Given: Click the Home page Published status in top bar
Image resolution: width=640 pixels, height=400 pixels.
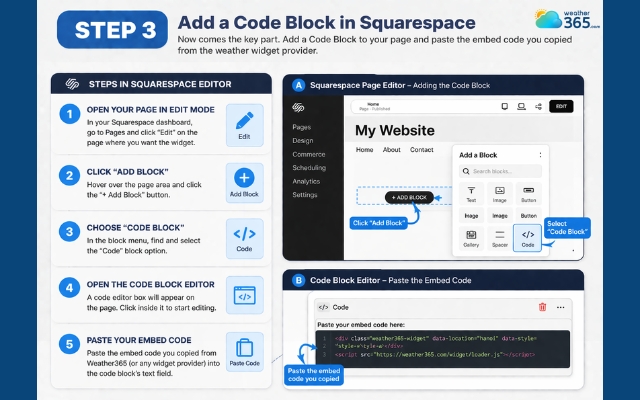Looking at the screenshot, I should pos(374,107).
